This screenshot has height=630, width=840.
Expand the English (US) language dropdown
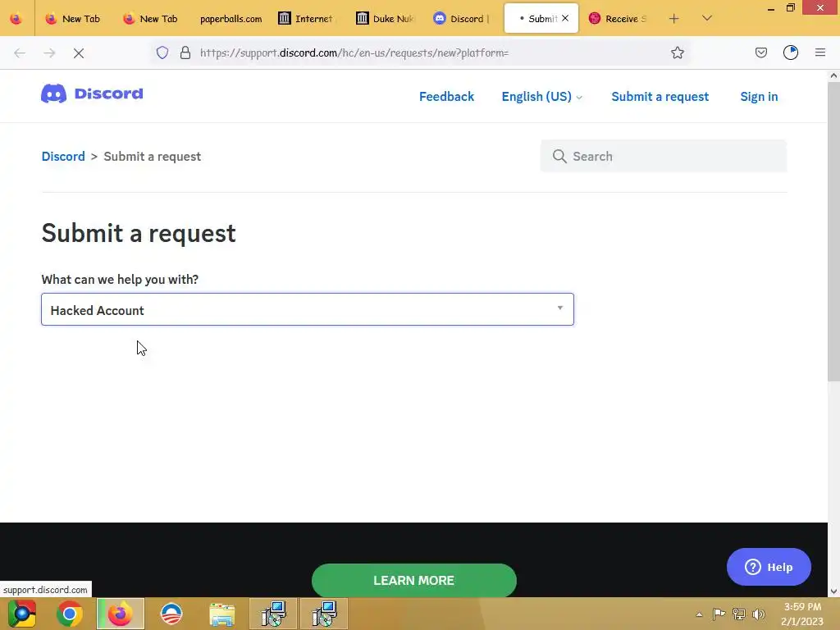(x=541, y=97)
